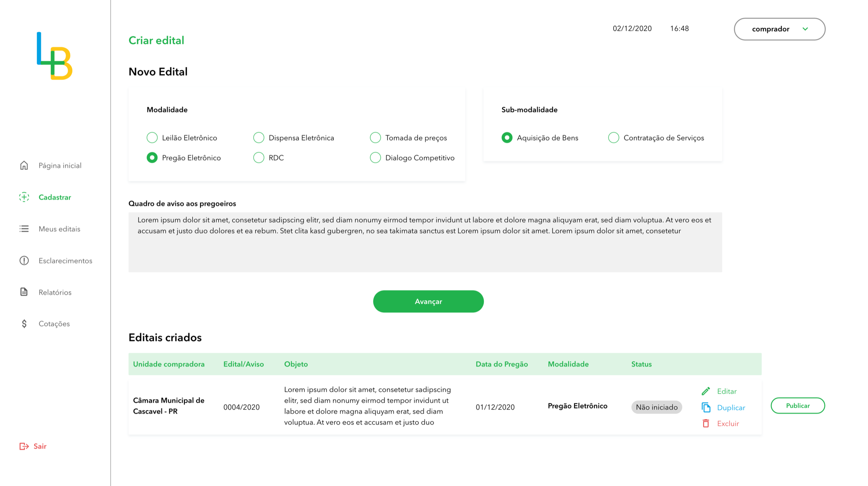The width and height of the screenshot is (868, 486).
Task: Click the Duplicar link in the table row
Action: point(731,407)
